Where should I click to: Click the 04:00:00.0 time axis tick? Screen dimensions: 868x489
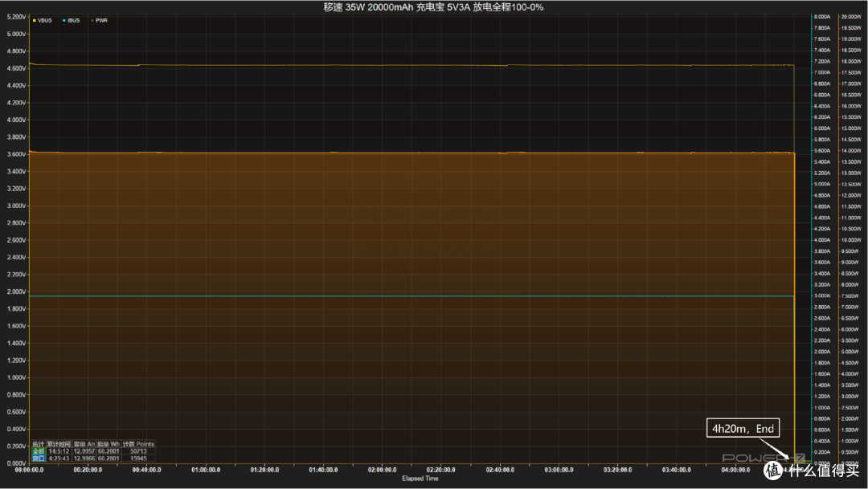tap(735, 470)
